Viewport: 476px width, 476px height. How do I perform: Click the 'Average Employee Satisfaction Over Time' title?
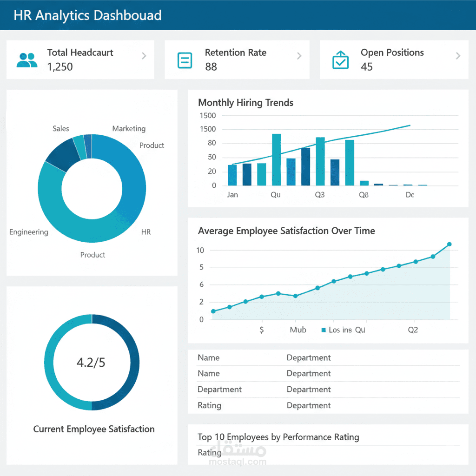pyautogui.click(x=286, y=231)
